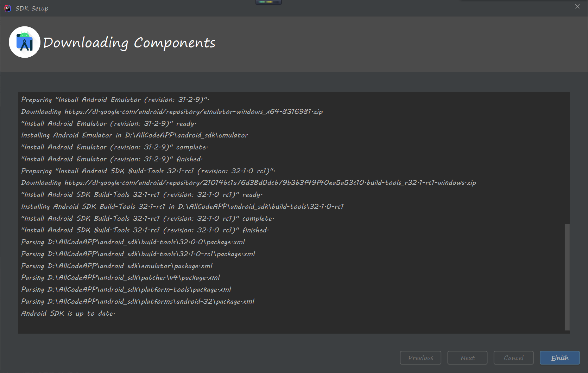Image resolution: width=588 pixels, height=373 pixels.
Task: Click the 'Android SDK is up to date.' line
Action: tap(68, 313)
